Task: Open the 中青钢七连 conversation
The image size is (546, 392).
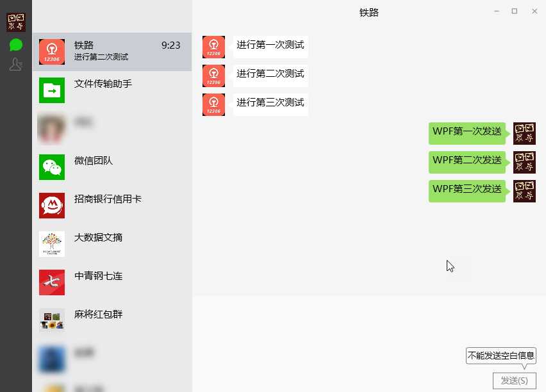Action: pos(112,282)
